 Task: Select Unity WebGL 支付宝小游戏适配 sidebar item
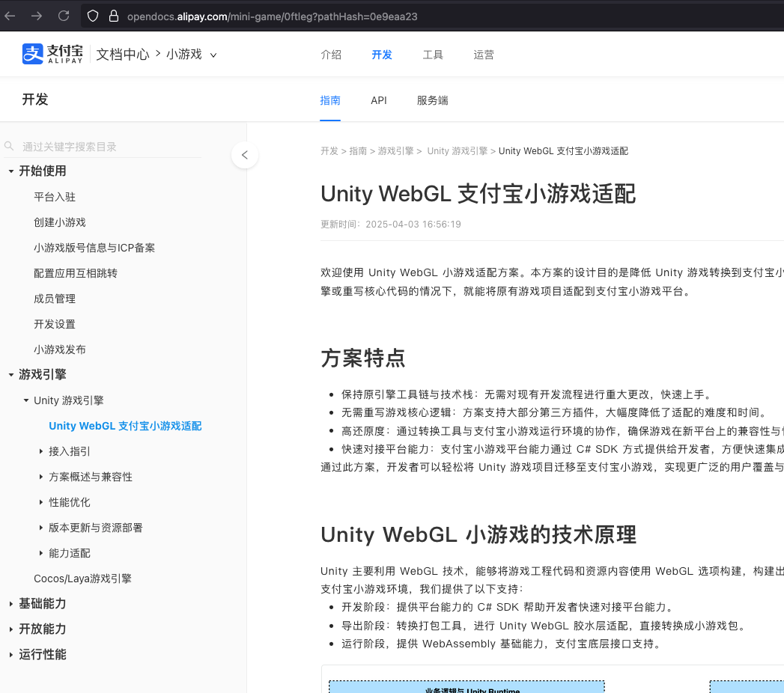pyautogui.click(x=125, y=426)
